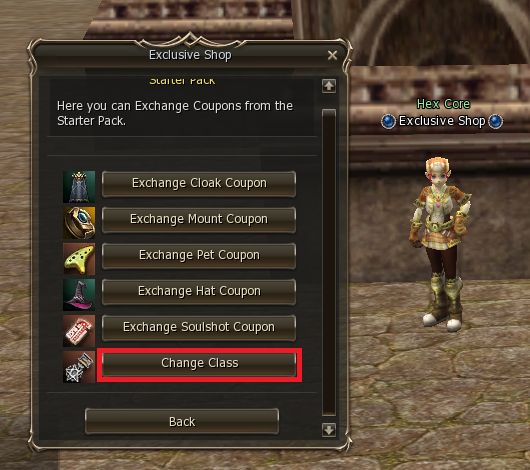The image size is (530, 470).
Task: Click the purple witch hat icon
Action: (x=79, y=295)
